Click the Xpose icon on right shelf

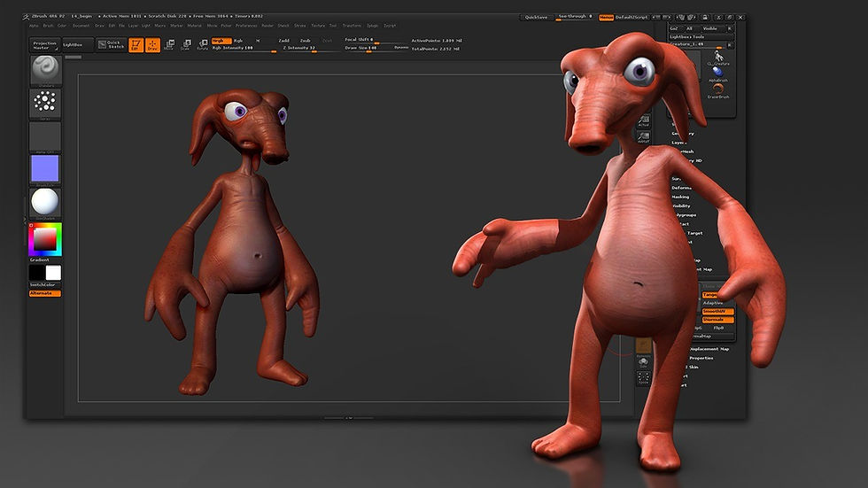pyautogui.click(x=643, y=378)
